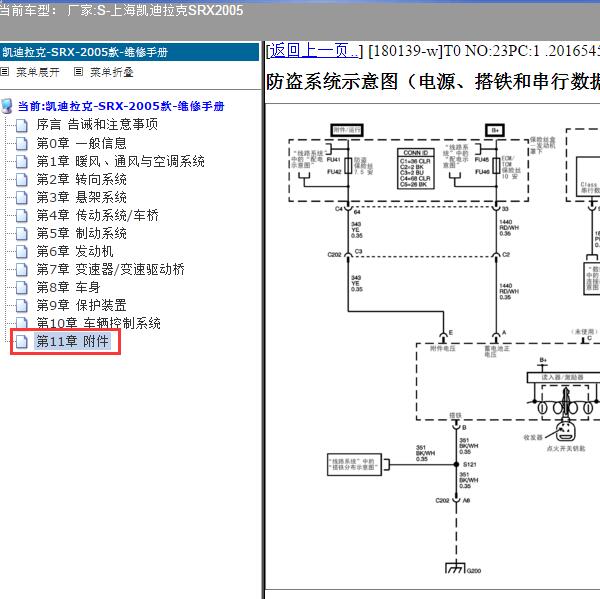Click the page icon for 序言 告诫和注意事项
The height and width of the screenshot is (599, 600).
click(x=22, y=125)
